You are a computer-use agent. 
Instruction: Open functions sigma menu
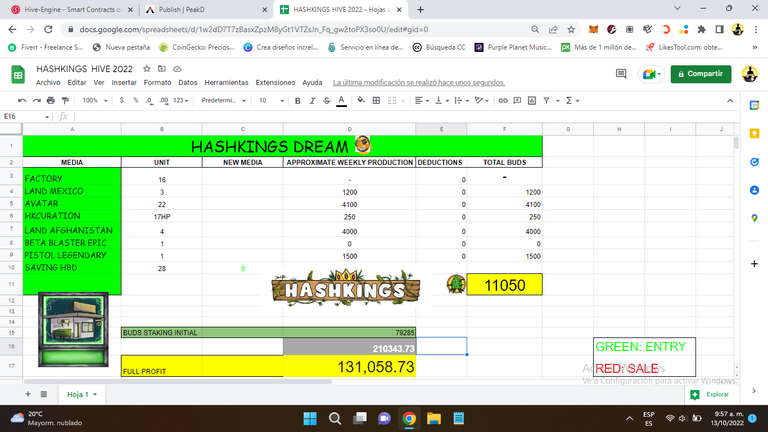572,100
